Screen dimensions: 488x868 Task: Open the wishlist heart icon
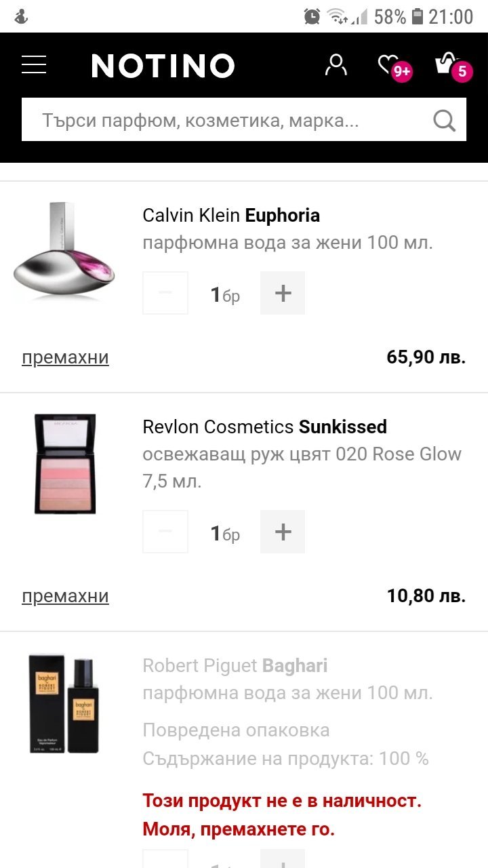[392, 66]
